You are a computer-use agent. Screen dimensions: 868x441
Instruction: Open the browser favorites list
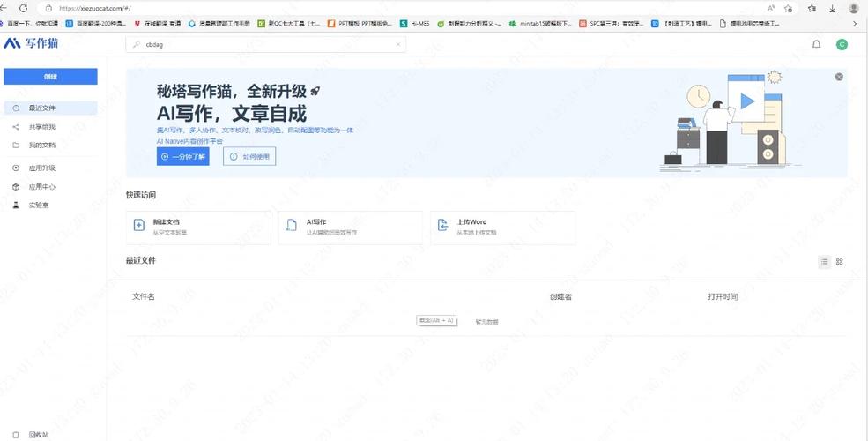pos(812,8)
